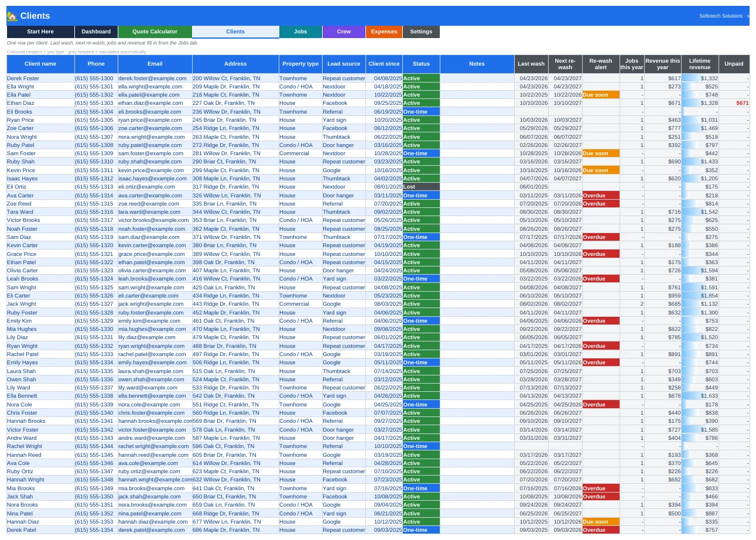Click the Client name column header
Image resolution: width=756 pixels, height=540 pixels.
40,64
